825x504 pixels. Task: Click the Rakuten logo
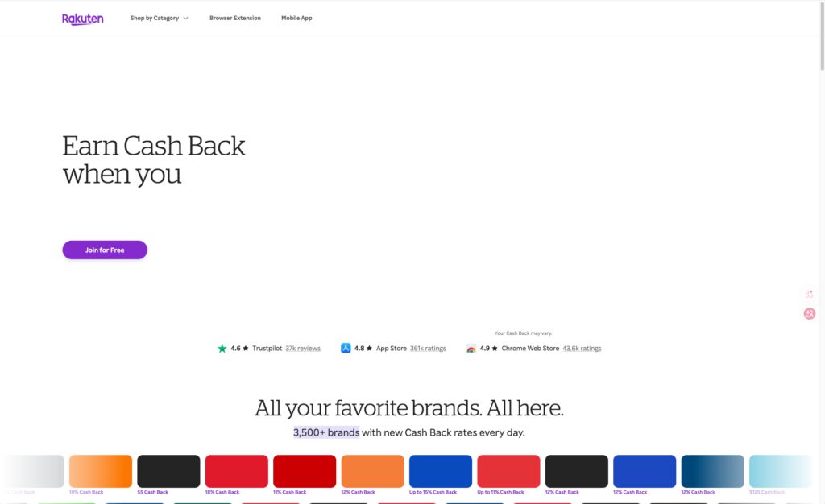[x=83, y=19]
